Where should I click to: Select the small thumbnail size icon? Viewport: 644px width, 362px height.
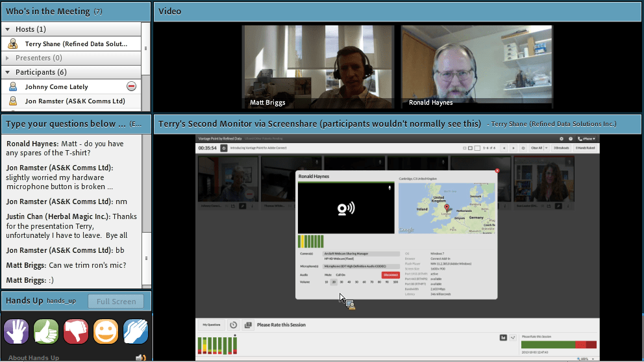[x=465, y=148]
